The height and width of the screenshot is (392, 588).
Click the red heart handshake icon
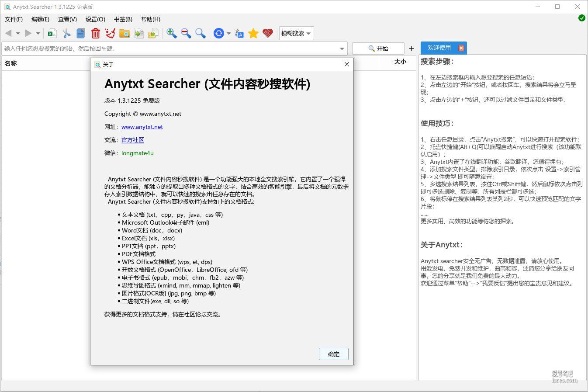pyautogui.click(x=268, y=33)
